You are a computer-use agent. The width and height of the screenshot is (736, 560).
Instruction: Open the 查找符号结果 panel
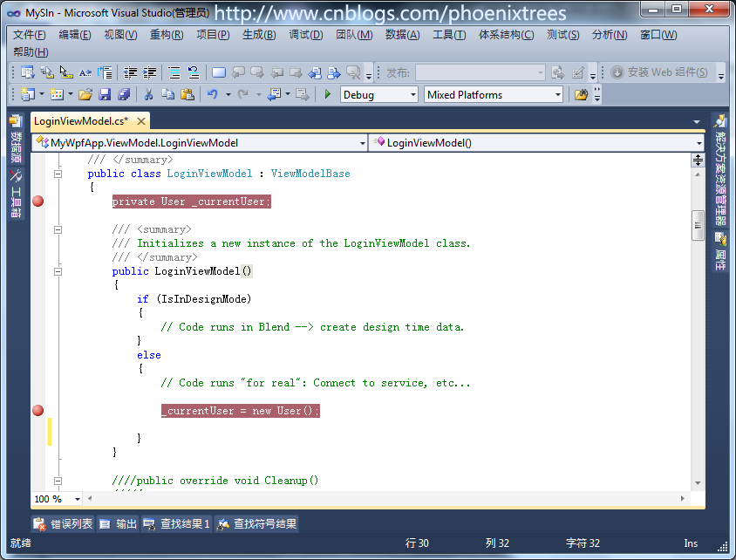(x=256, y=524)
